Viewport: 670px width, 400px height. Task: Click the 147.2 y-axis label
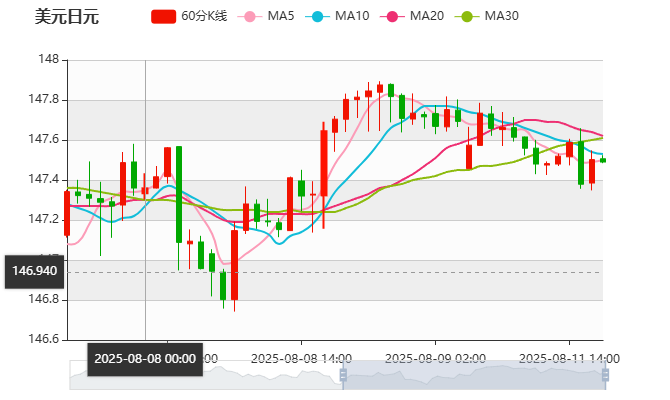click(44, 220)
